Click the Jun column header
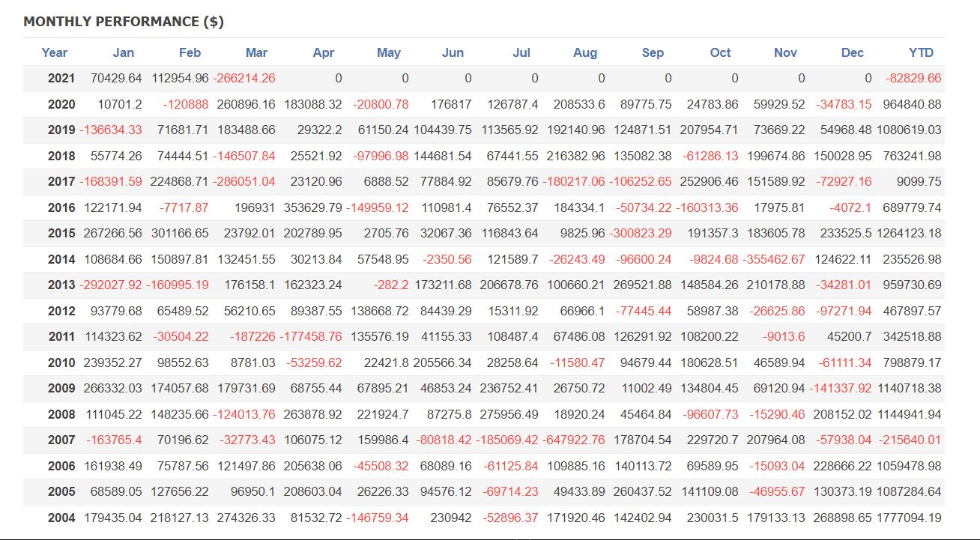This screenshot has width=980, height=540. [453, 52]
